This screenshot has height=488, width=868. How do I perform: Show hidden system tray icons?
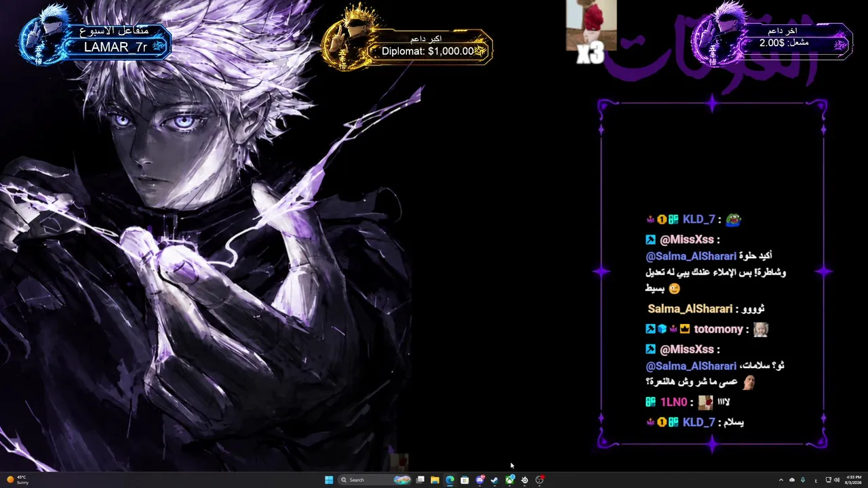click(781, 480)
